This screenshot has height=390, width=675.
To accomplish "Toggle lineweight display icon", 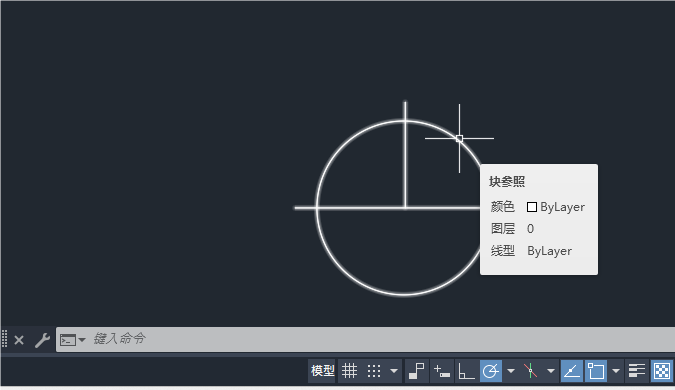I will click(637, 371).
